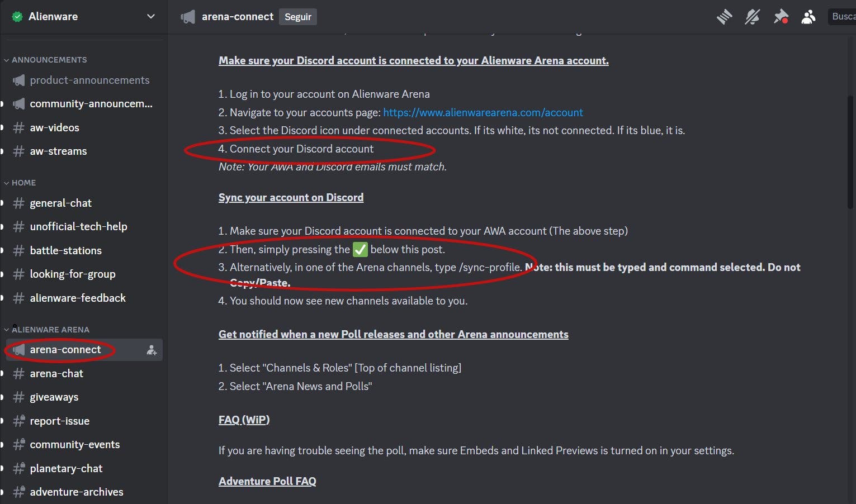Toggle channel notification bell mute
The height and width of the screenshot is (504, 856).
(x=752, y=17)
